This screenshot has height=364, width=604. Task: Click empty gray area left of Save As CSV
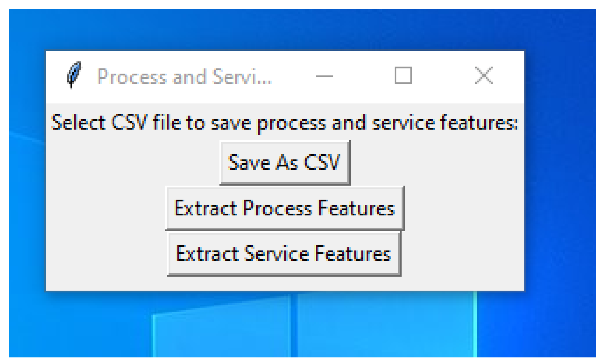pyautogui.click(x=131, y=163)
